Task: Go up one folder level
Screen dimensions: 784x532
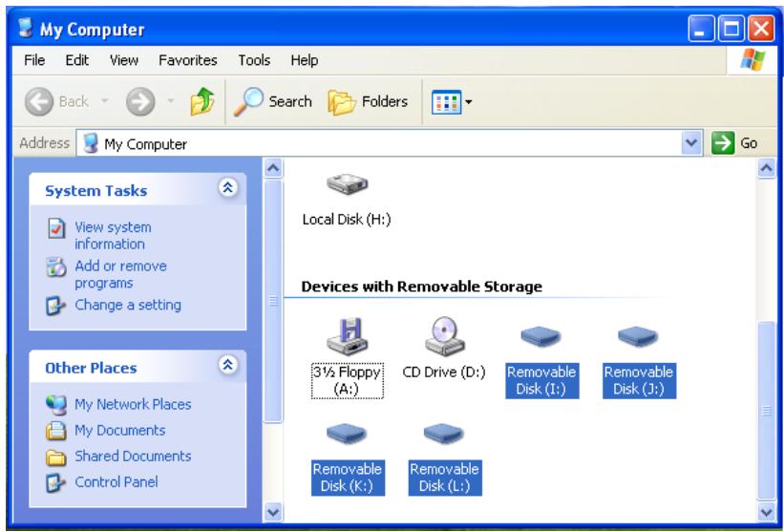Action: 202,101
